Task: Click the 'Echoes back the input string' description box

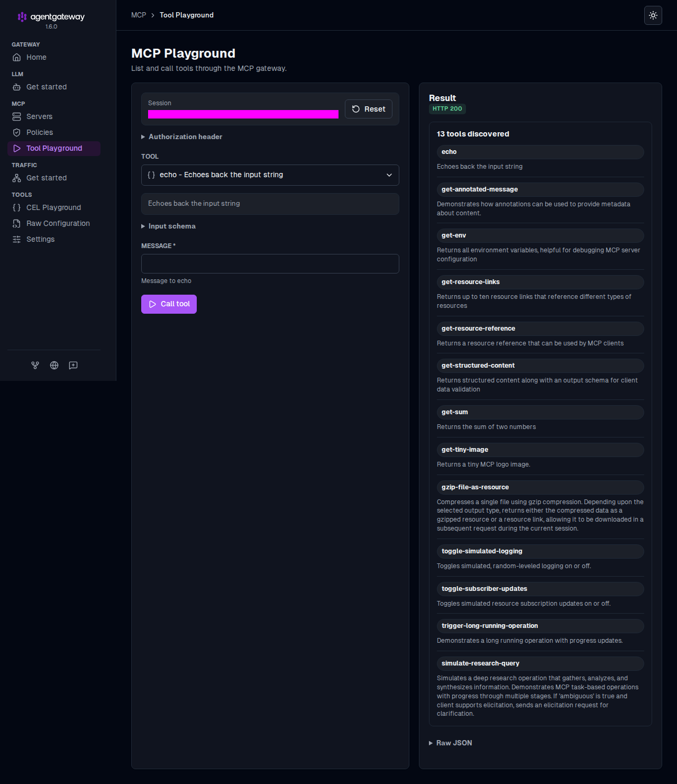Action: [x=270, y=204]
